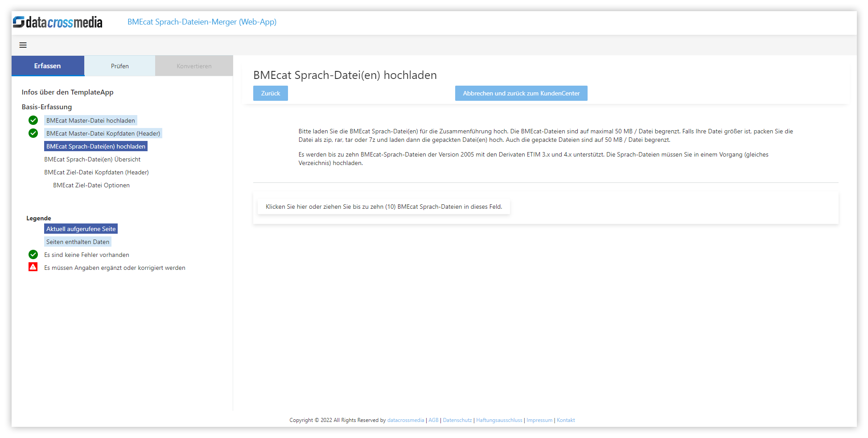Open the Haftungsausschluss footer link

[499, 420]
